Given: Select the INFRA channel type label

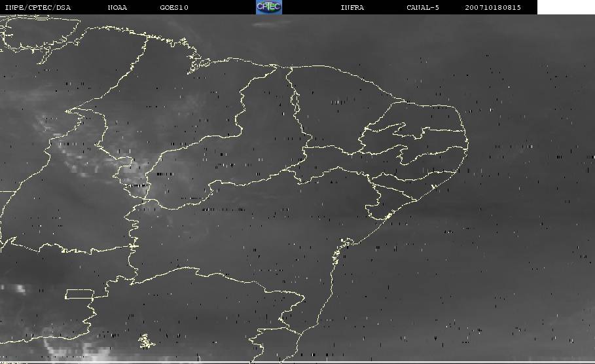Looking at the screenshot, I should click(352, 7).
